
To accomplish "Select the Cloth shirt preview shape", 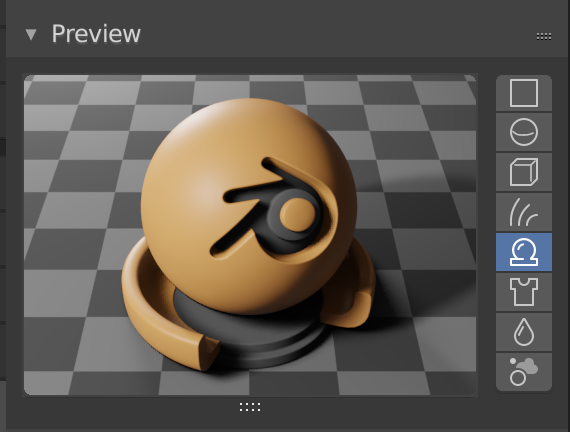I will click(524, 292).
